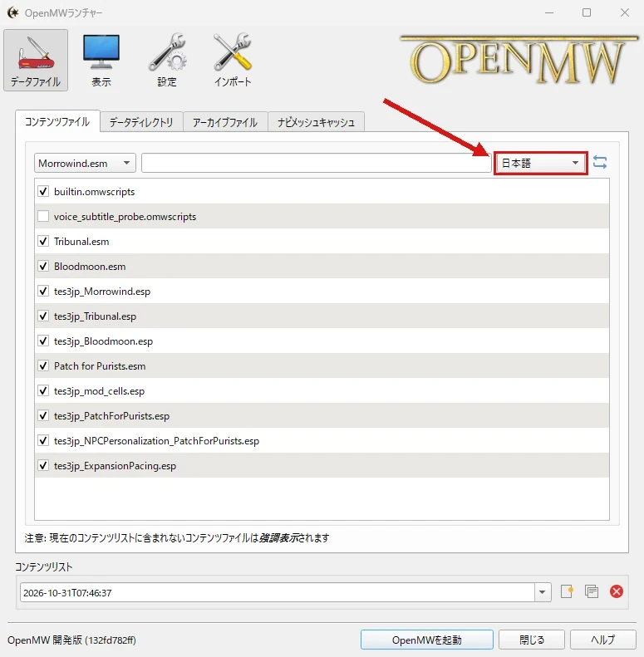
Task: Switch to ナビメッシュキャッシュ tab
Action: point(316,122)
